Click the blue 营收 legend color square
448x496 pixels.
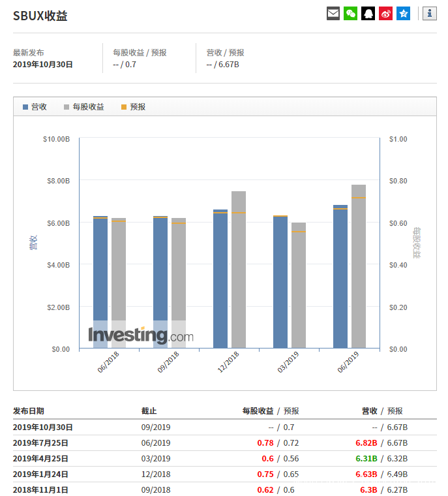tap(25, 107)
